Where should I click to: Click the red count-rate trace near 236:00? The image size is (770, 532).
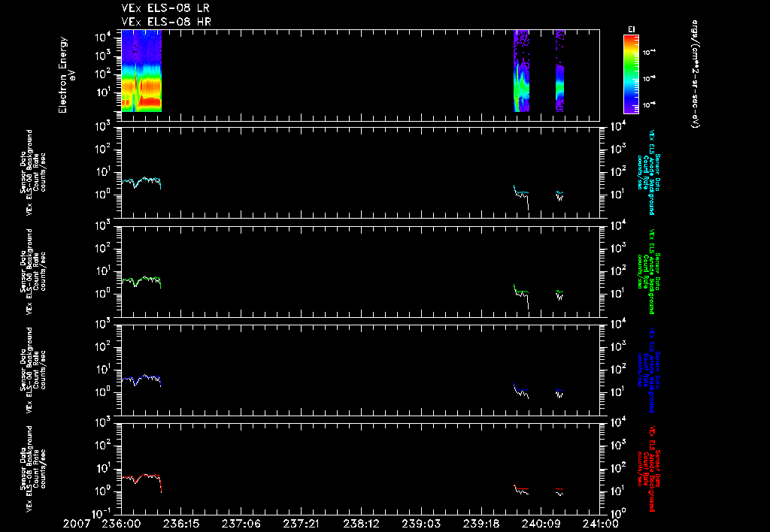click(x=141, y=477)
